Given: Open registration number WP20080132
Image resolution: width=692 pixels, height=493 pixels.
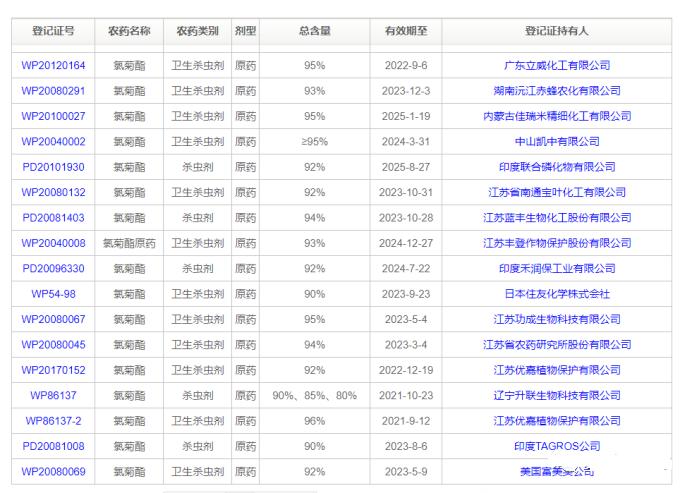Looking at the screenshot, I should click(x=53, y=192).
